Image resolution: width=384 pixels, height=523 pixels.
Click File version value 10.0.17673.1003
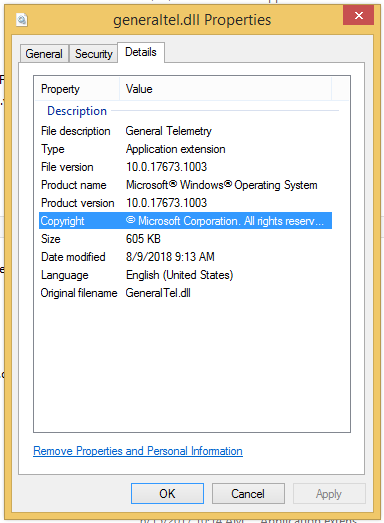click(166, 167)
